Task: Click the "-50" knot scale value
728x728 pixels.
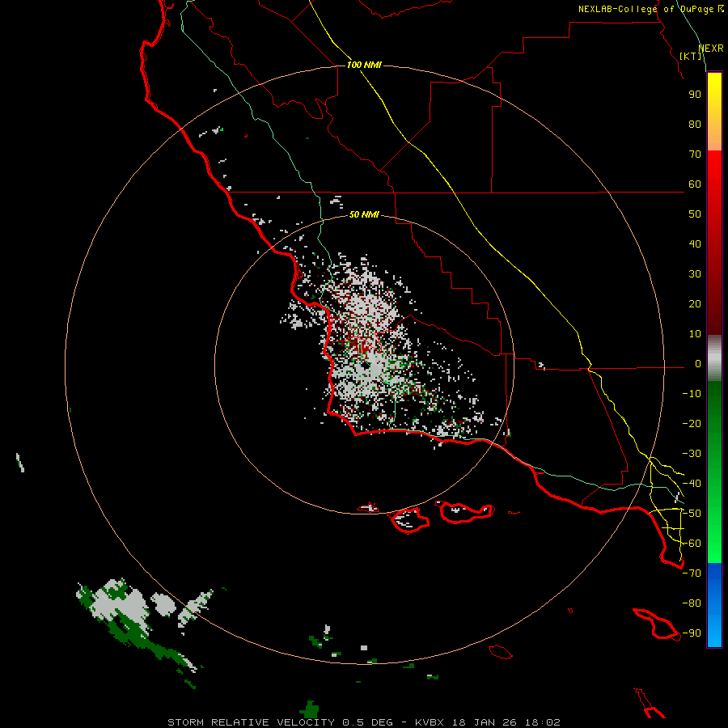Action: [x=692, y=514]
